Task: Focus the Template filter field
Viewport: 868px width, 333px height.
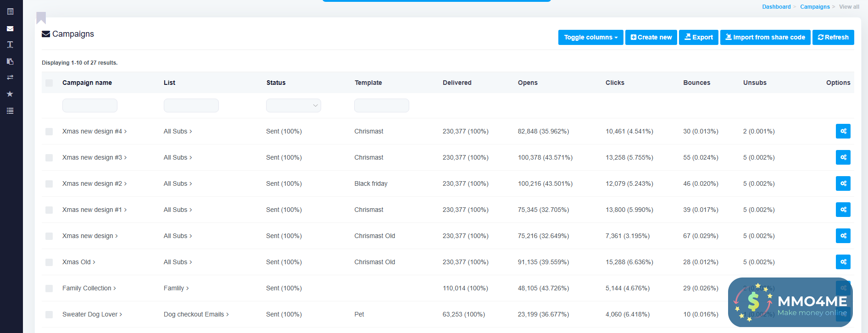Action: [382, 105]
